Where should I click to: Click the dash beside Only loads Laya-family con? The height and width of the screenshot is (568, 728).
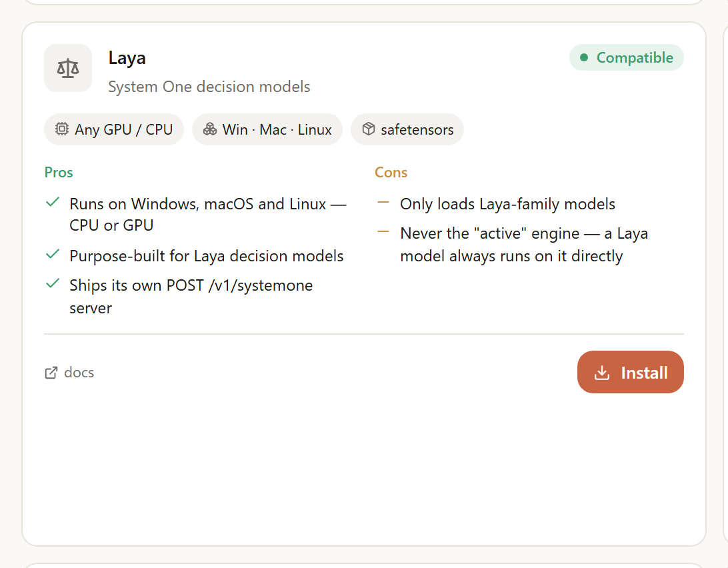tap(383, 202)
